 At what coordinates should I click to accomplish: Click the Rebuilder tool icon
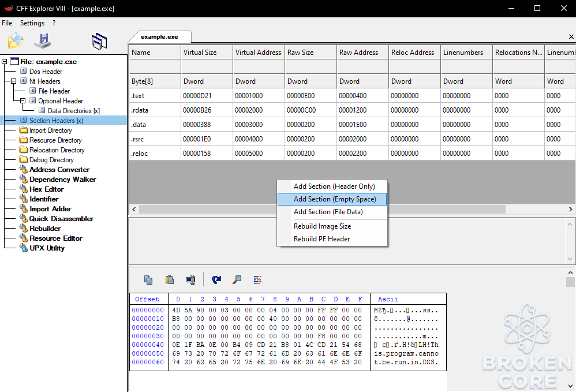click(x=24, y=229)
